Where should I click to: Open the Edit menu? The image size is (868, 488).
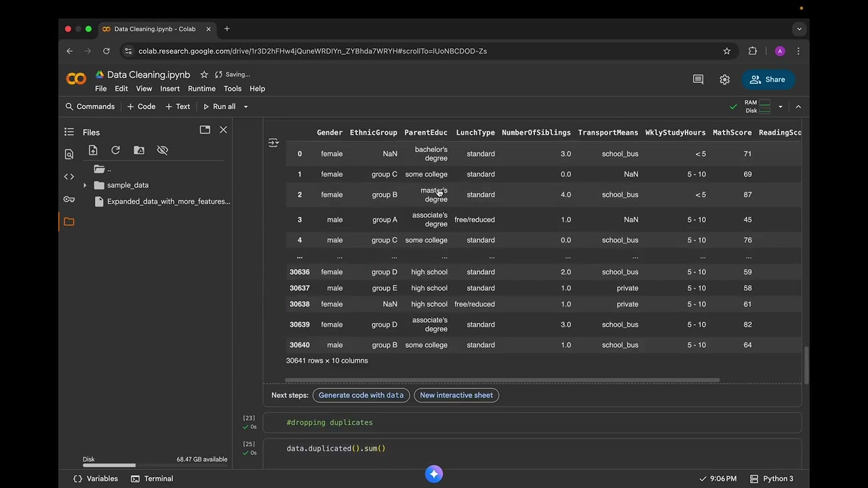(x=121, y=89)
